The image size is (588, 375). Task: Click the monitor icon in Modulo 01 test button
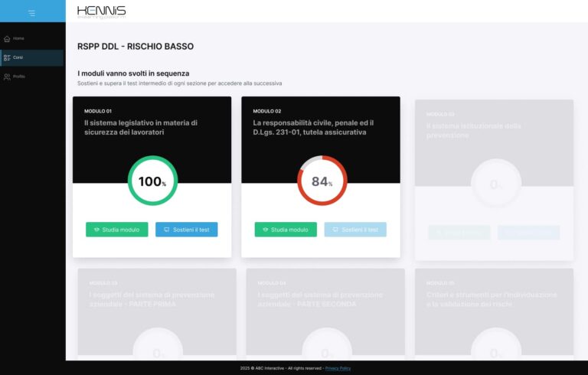point(166,230)
